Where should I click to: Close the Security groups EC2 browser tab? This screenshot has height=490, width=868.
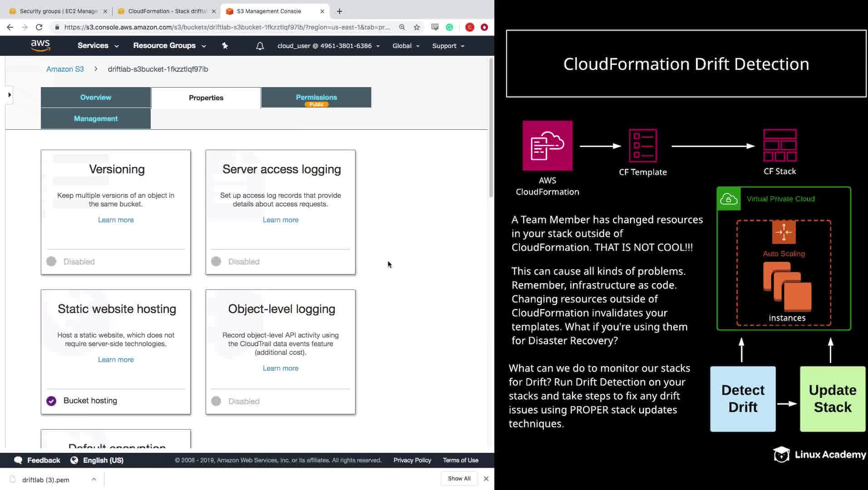105,11
